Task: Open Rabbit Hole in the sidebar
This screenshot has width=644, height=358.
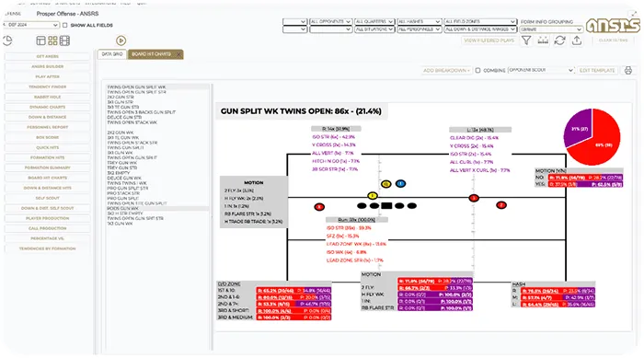Action: (x=47, y=97)
